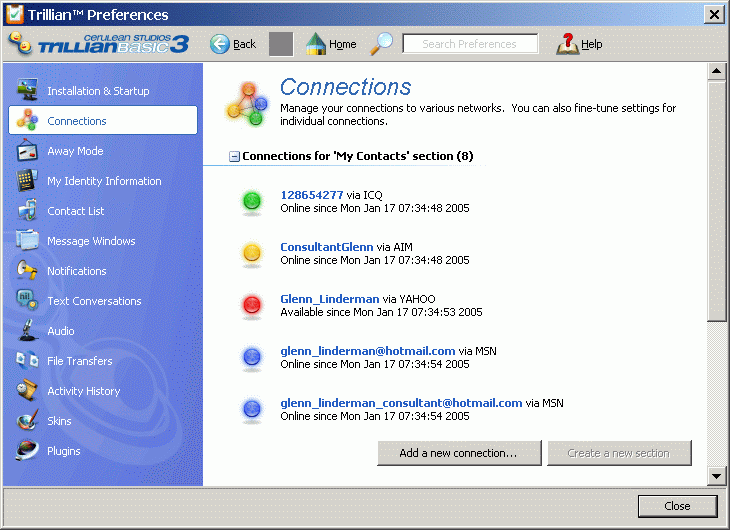Screen dimensions: 730x530
Task: Select the Connections colored-orbs sidebar icon
Action: [x=27, y=120]
